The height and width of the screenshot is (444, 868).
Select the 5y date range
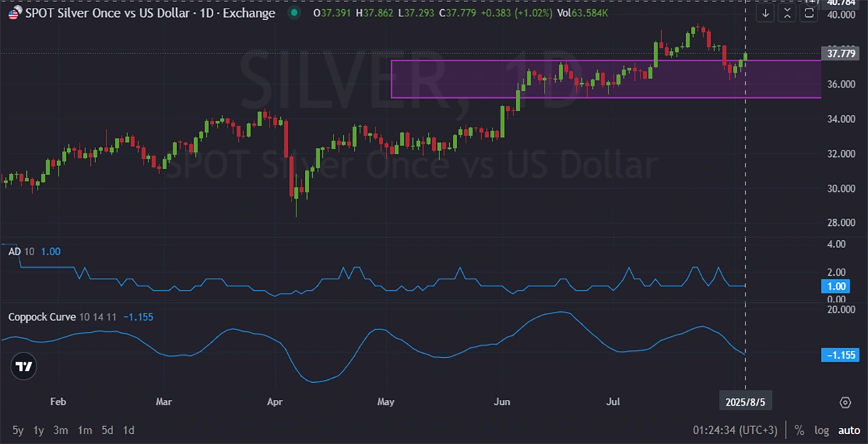18,430
